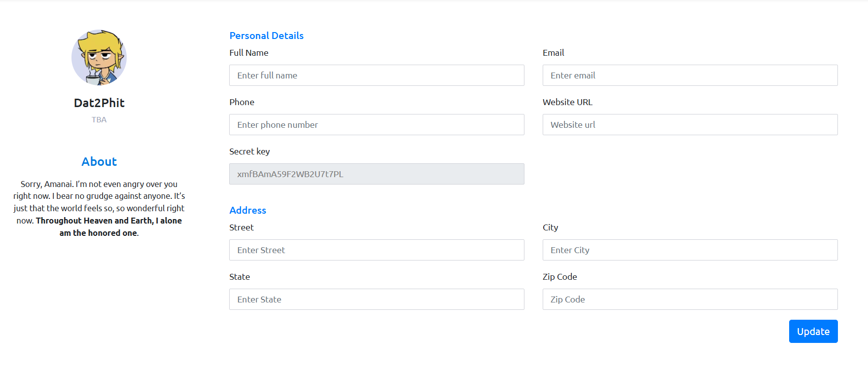Focus the Email input field
This screenshot has width=868, height=374.
click(x=690, y=75)
